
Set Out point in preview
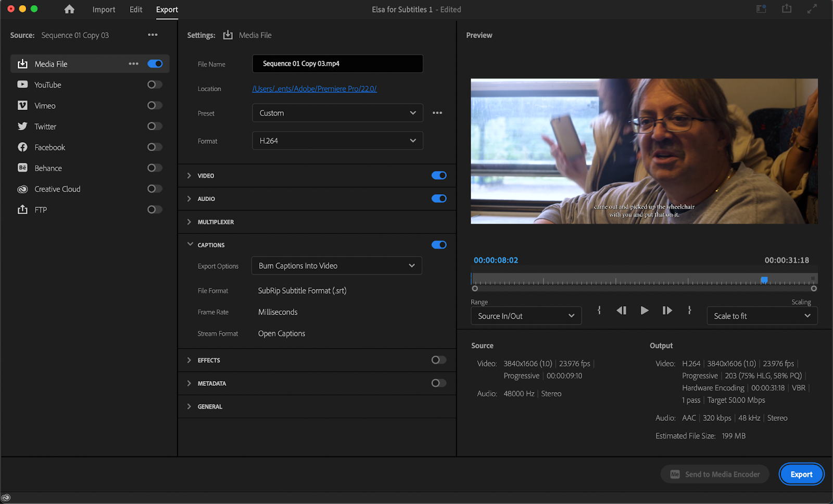tap(689, 310)
